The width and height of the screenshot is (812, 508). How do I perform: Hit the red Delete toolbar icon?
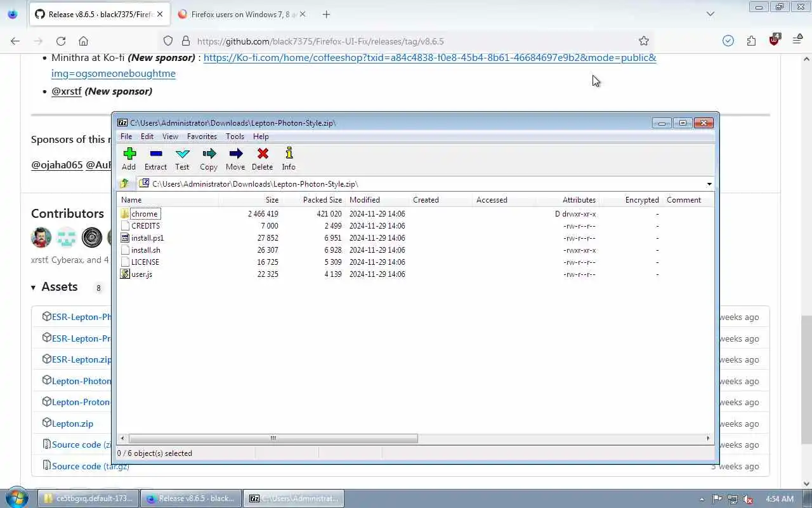click(x=262, y=159)
